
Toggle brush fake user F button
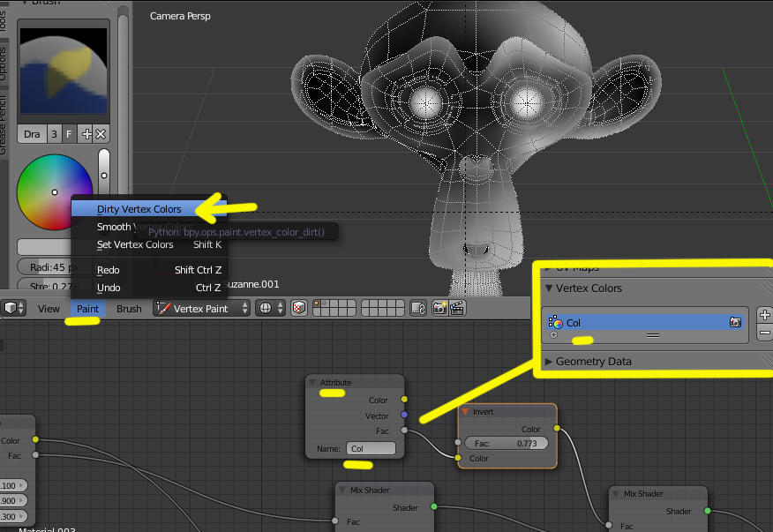[69, 134]
